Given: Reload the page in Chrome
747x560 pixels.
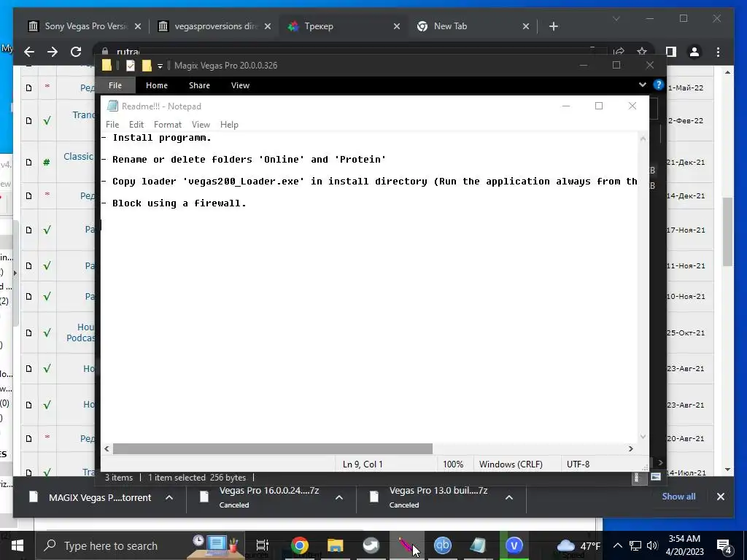Looking at the screenshot, I should (x=76, y=52).
